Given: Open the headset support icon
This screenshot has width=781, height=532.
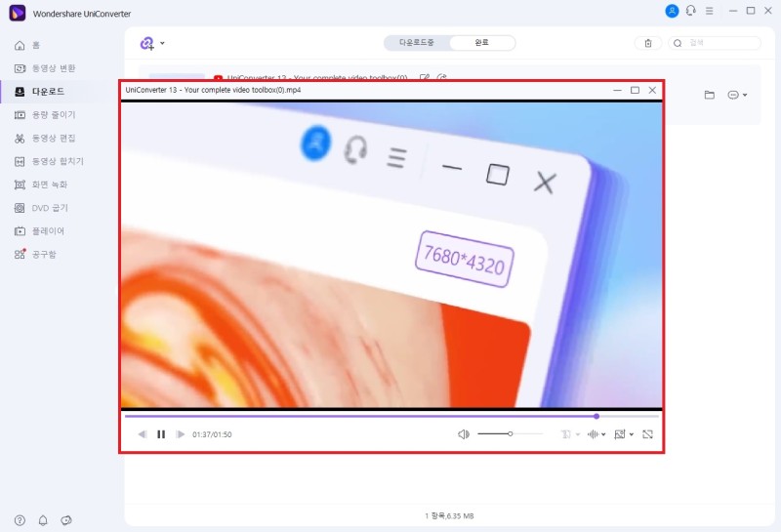Looking at the screenshot, I should click(x=690, y=11).
